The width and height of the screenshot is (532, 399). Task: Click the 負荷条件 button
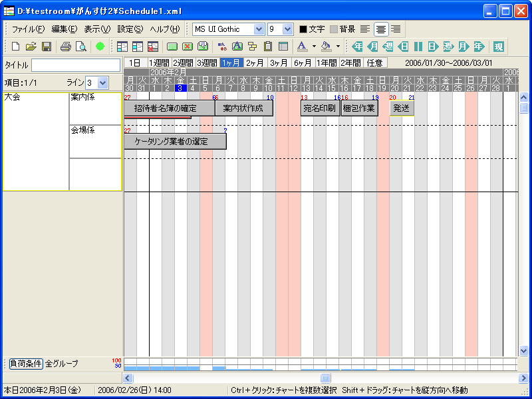(26, 364)
